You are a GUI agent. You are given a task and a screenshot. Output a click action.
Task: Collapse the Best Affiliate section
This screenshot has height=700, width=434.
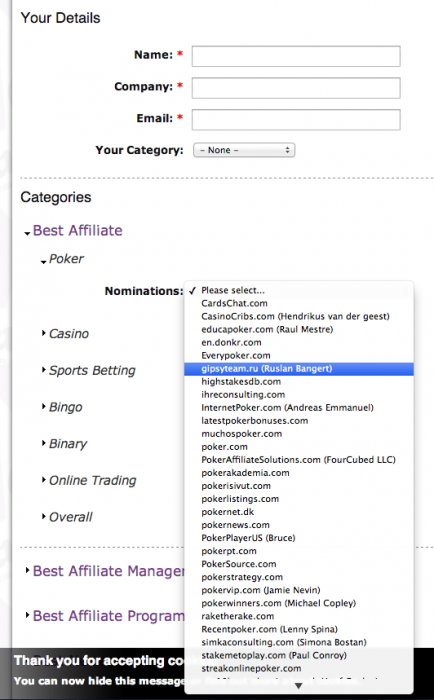[x=73, y=230]
